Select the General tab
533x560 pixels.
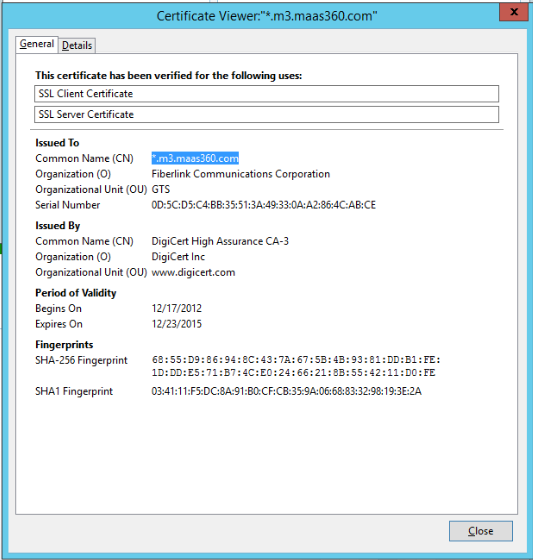click(37, 44)
